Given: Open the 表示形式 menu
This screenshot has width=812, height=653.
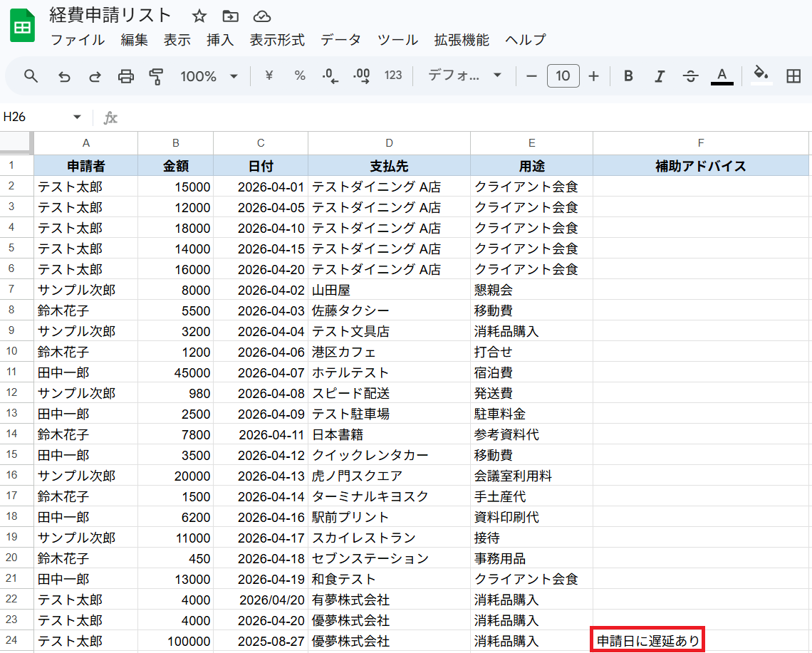Looking at the screenshot, I should pyautogui.click(x=277, y=40).
